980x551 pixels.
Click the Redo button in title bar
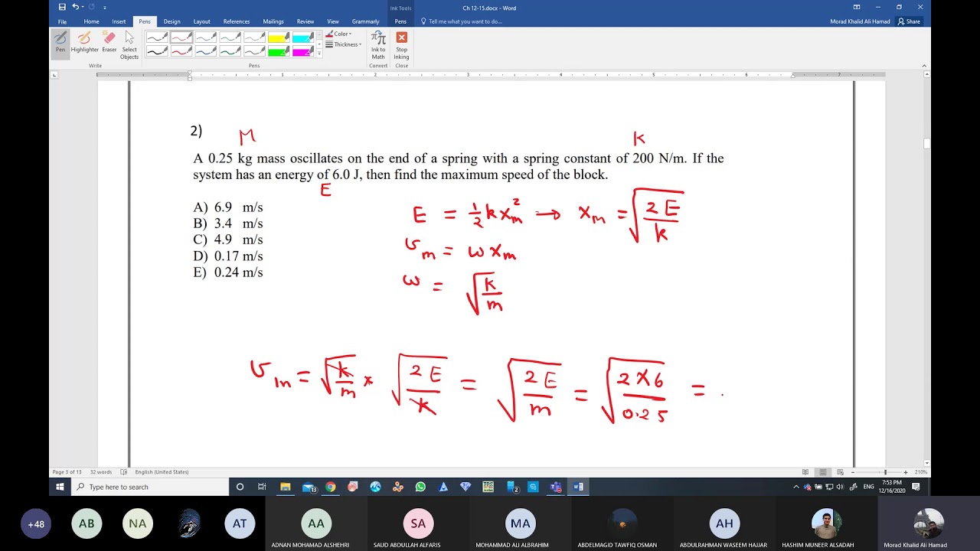(x=91, y=7)
